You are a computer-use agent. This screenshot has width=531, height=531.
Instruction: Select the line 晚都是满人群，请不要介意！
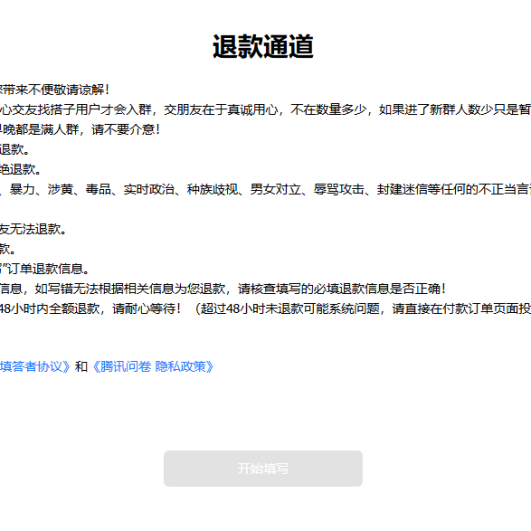(80, 129)
